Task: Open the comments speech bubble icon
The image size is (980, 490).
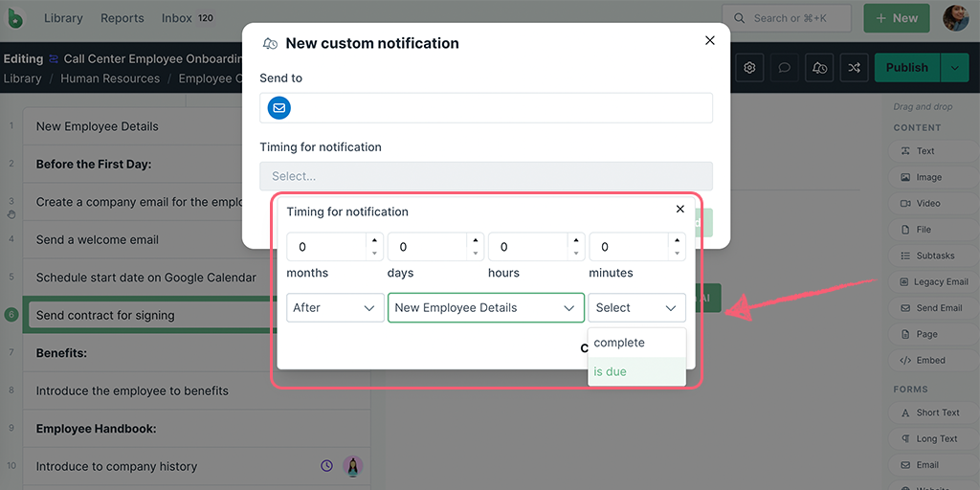Action: pyautogui.click(x=785, y=68)
